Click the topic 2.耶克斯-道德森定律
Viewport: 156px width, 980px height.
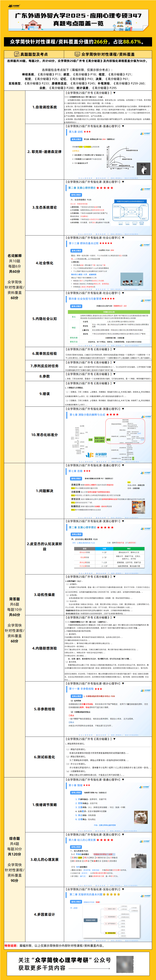45,151
